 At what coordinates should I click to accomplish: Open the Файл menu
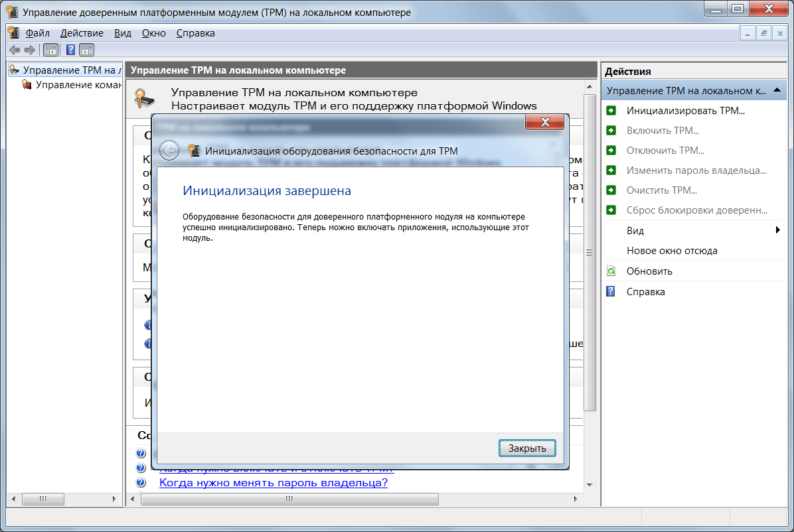[x=37, y=33]
